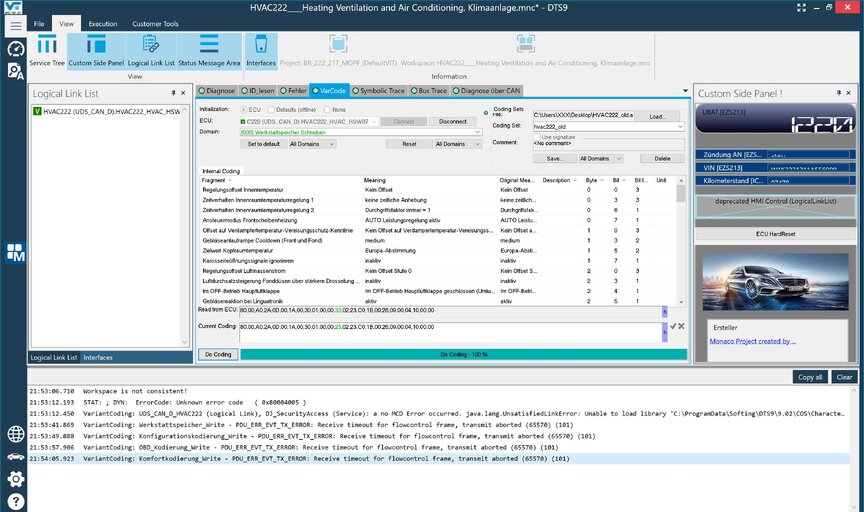The width and height of the screenshot is (864, 512).
Task: Click the Project information icon in ribbon
Action: (338, 44)
